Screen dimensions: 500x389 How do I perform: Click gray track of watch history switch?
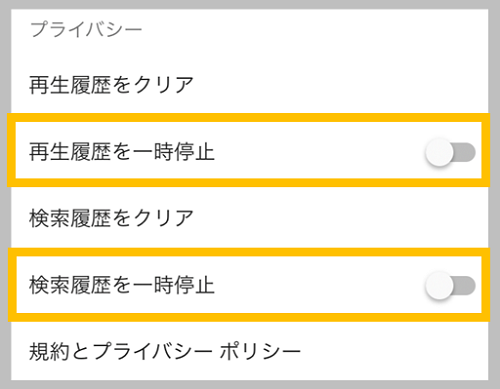click(465, 152)
